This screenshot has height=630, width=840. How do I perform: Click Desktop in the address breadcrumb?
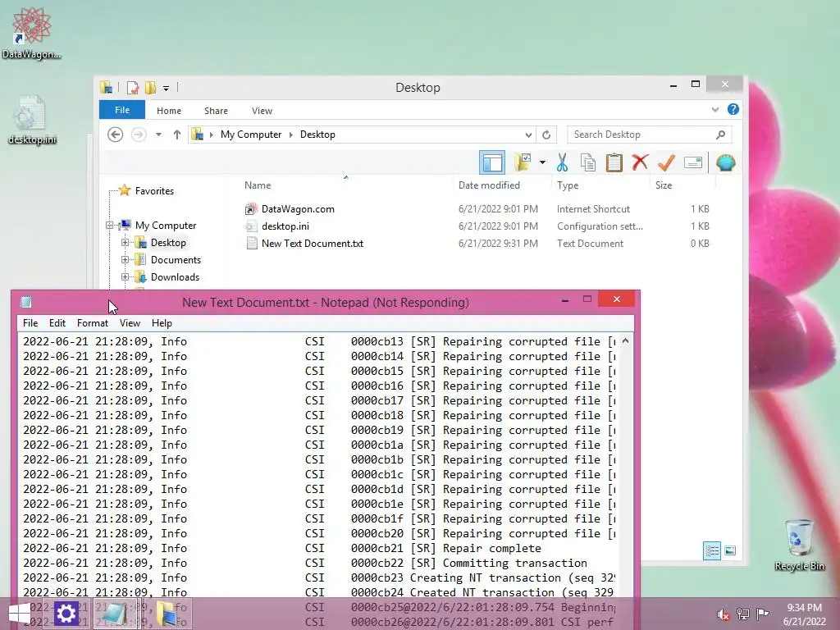click(317, 135)
